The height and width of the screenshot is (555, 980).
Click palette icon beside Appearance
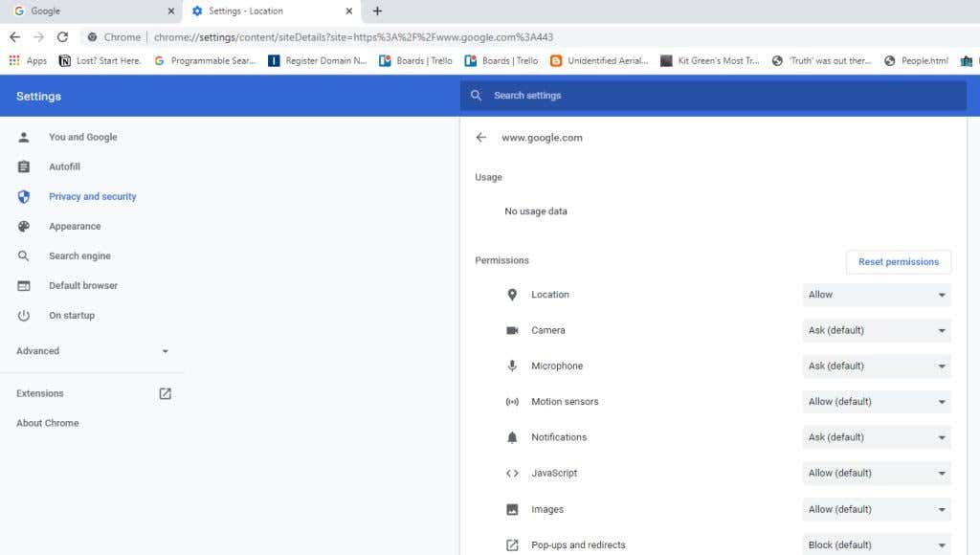24,226
